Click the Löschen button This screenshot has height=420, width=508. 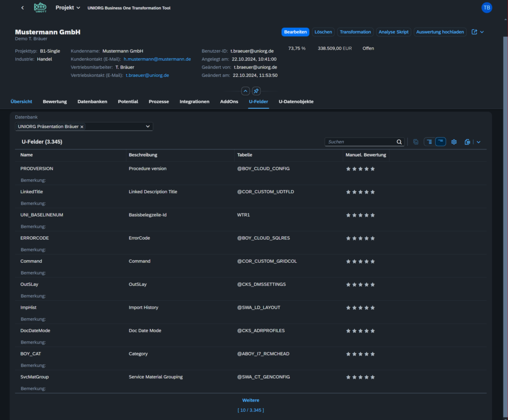(x=323, y=32)
